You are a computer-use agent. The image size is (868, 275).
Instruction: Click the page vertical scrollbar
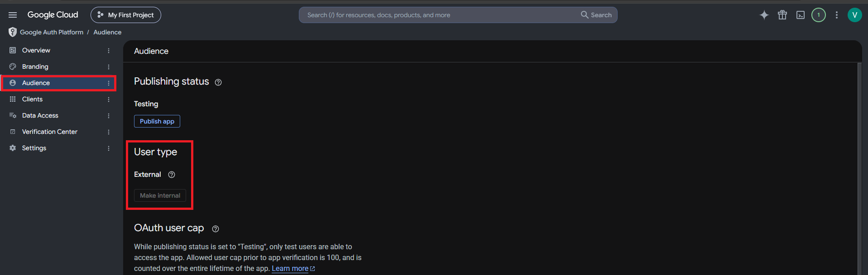pyautogui.click(x=859, y=168)
